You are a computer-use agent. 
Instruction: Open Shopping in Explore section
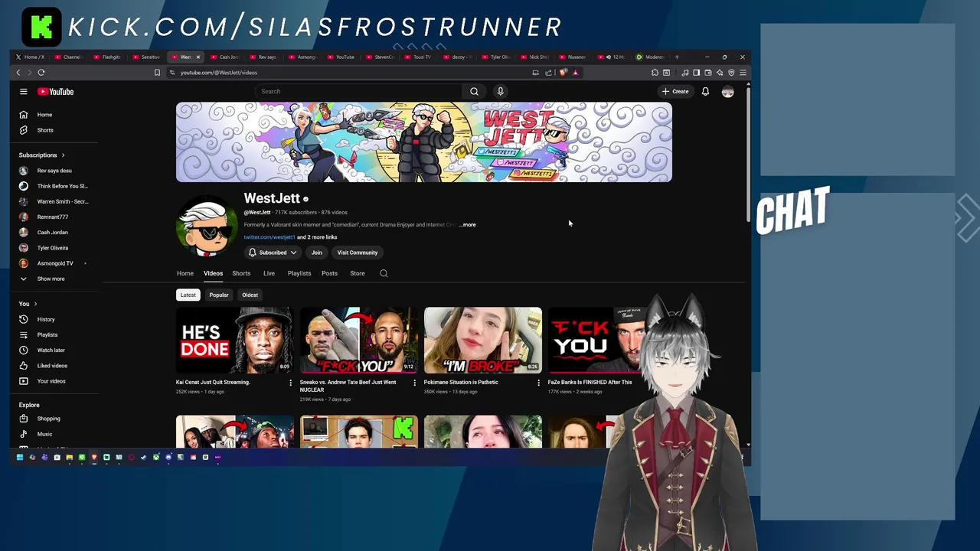[53, 419]
